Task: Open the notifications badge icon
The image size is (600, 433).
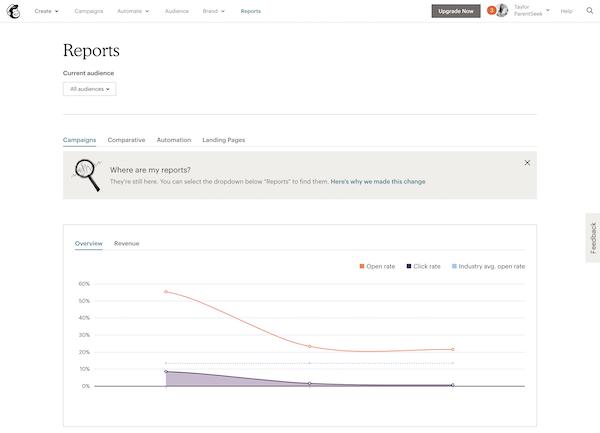Action: point(491,11)
